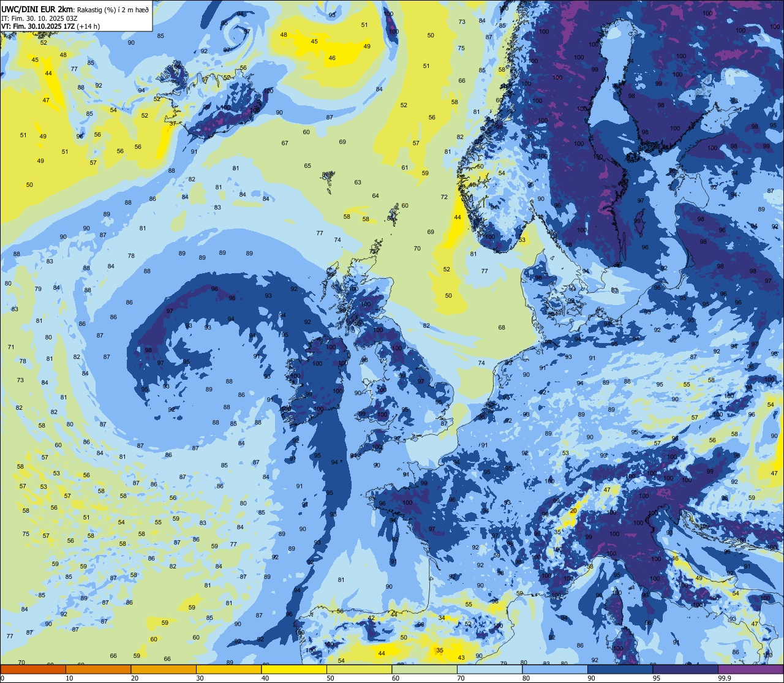The image size is (784, 683).
Task: Click the 'Rakastig (%) í 2 m hæð' label
Action: coord(112,9)
